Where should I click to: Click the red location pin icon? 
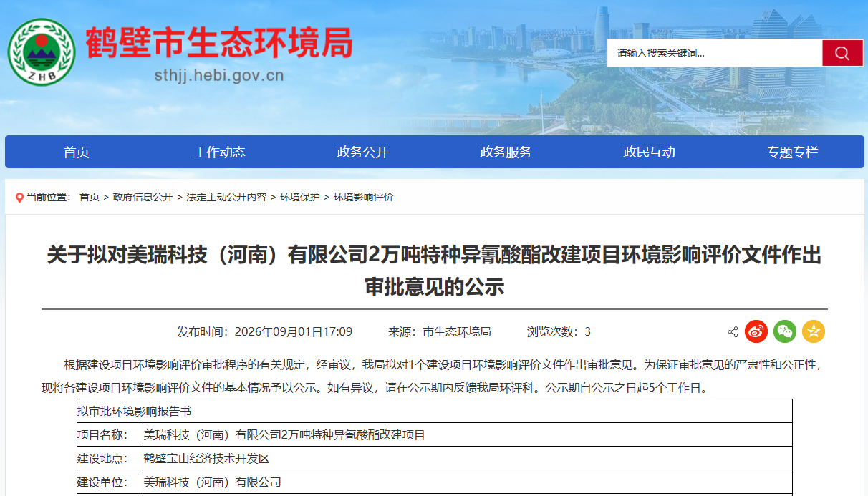19,198
